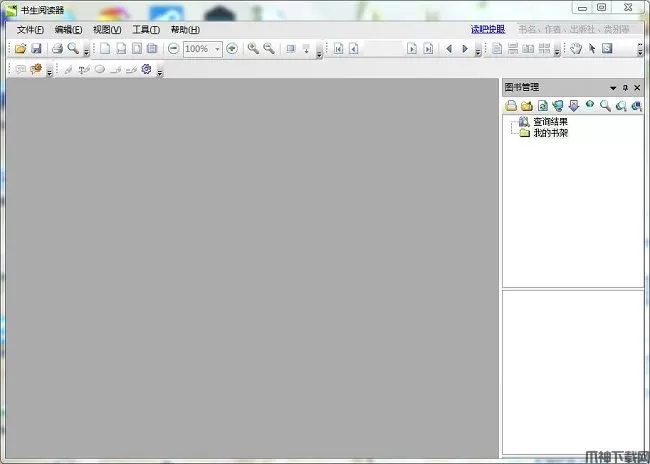Image resolution: width=650 pixels, height=464 pixels.
Task: Pin the 图书管理 panel
Action: click(x=626, y=88)
